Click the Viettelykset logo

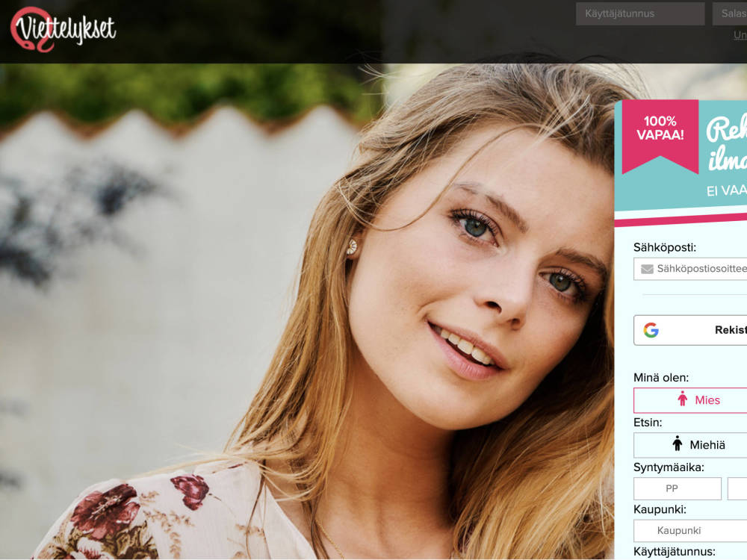pyautogui.click(x=63, y=29)
